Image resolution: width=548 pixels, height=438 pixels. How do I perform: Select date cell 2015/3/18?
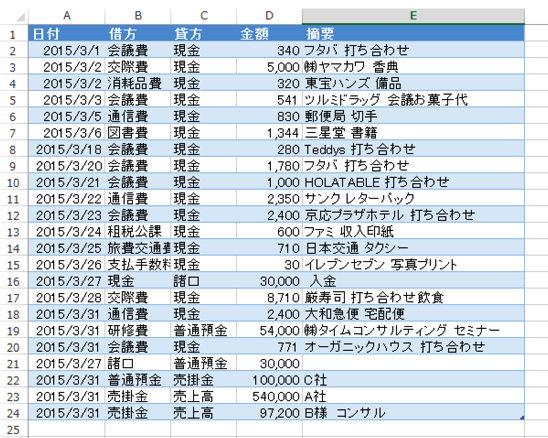(66, 150)
